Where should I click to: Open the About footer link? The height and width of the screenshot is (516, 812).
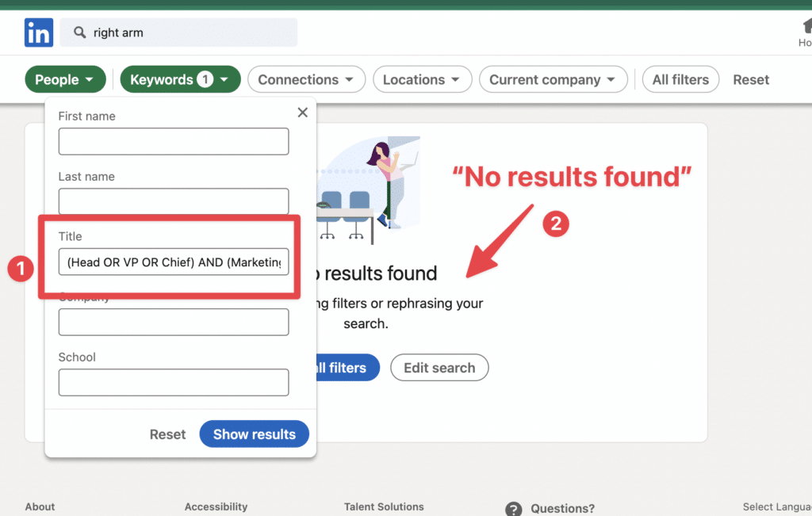point(40,506)
